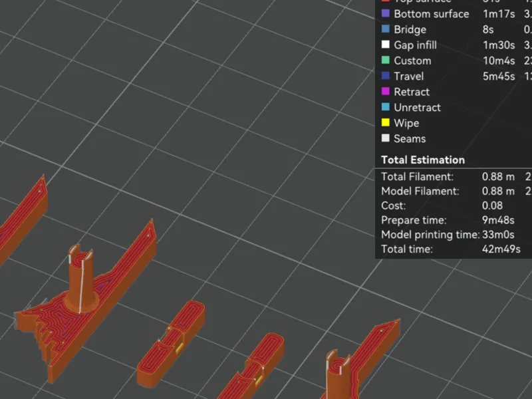Select the left rounded bar part with the yellow wipe mark

pos(171,343)
